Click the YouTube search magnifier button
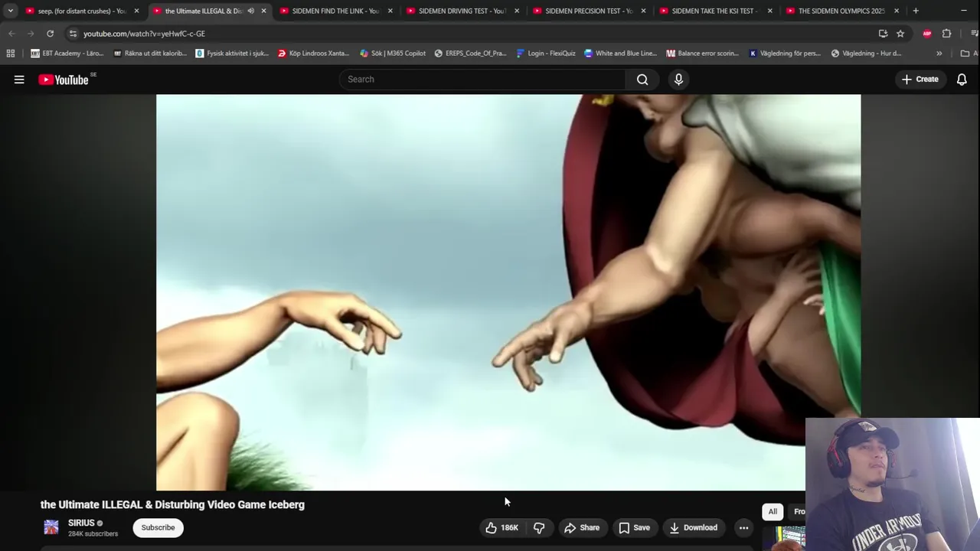The height and width of the screenshot is (551, 980). pos(642,80)
